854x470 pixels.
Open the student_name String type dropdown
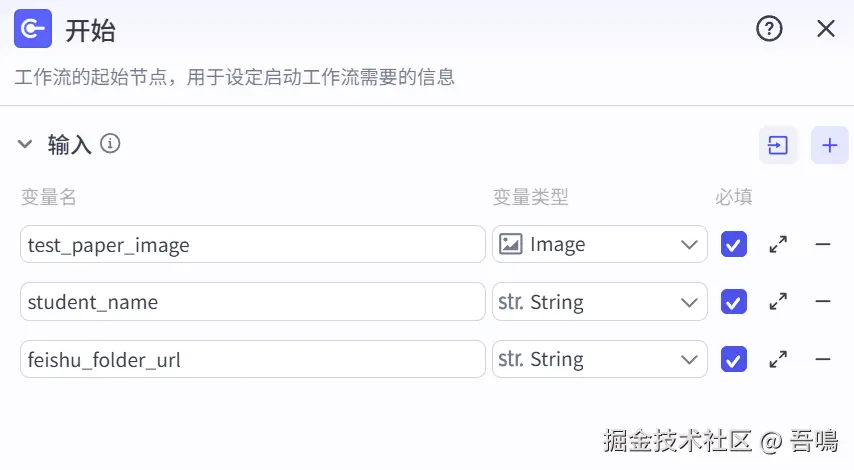[x=599, y=301]
